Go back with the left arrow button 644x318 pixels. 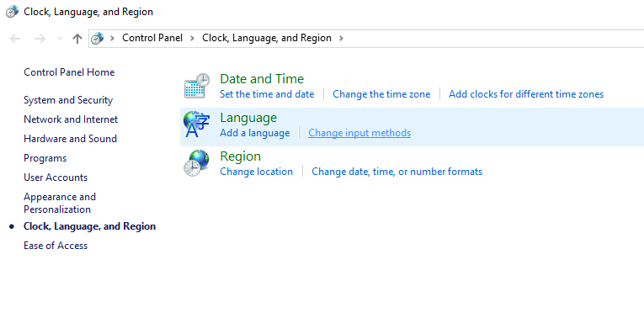click(x=15, y=39)
